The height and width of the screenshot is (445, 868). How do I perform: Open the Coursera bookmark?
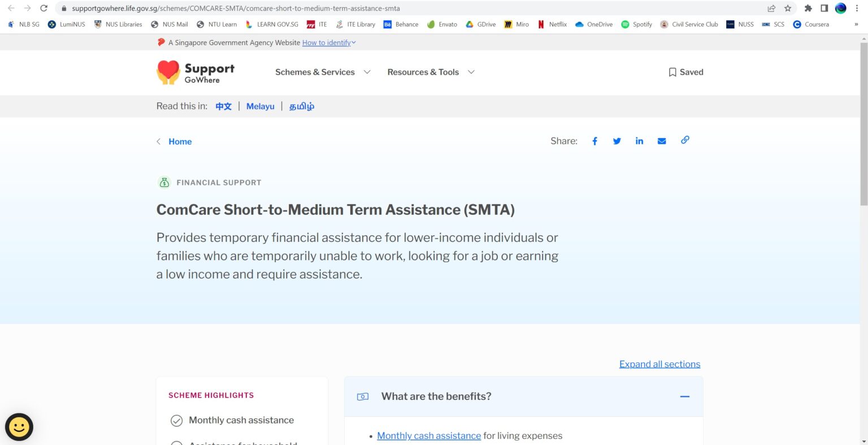pos(811,24)
